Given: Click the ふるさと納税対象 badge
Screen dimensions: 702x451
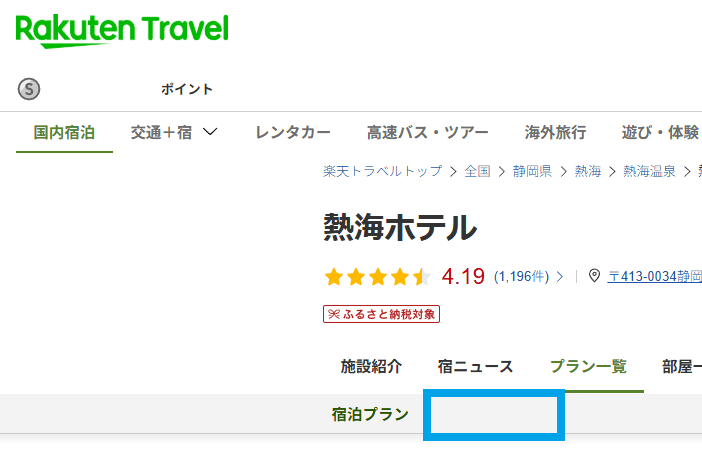Looking at the screenshot, I should pos(381,314).
